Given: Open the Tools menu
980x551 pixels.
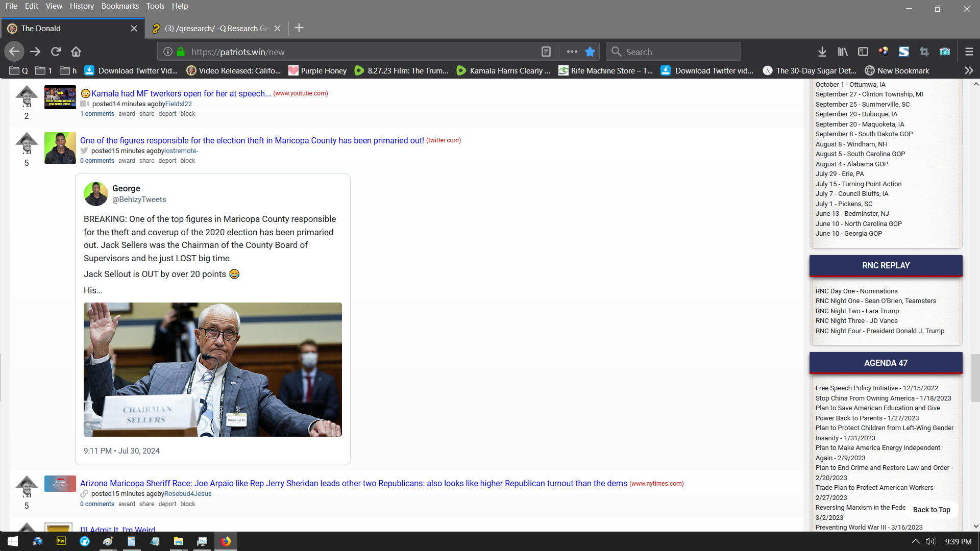Looking at the screenshot, I should [155, 6].
